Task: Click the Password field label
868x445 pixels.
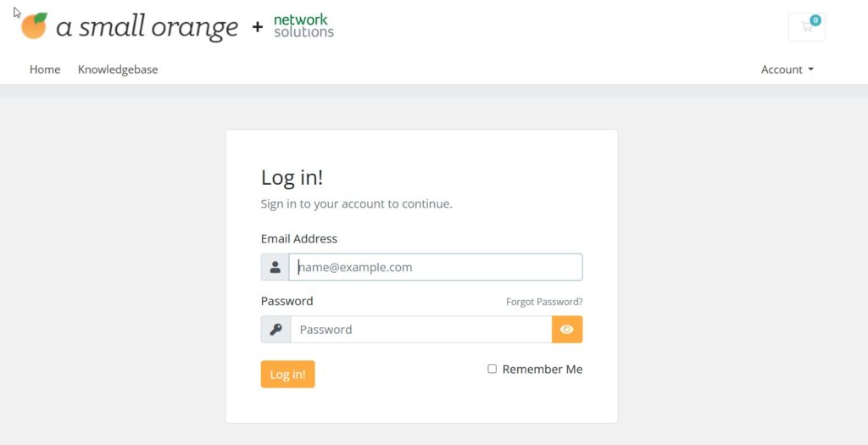Action: (287, 301)
